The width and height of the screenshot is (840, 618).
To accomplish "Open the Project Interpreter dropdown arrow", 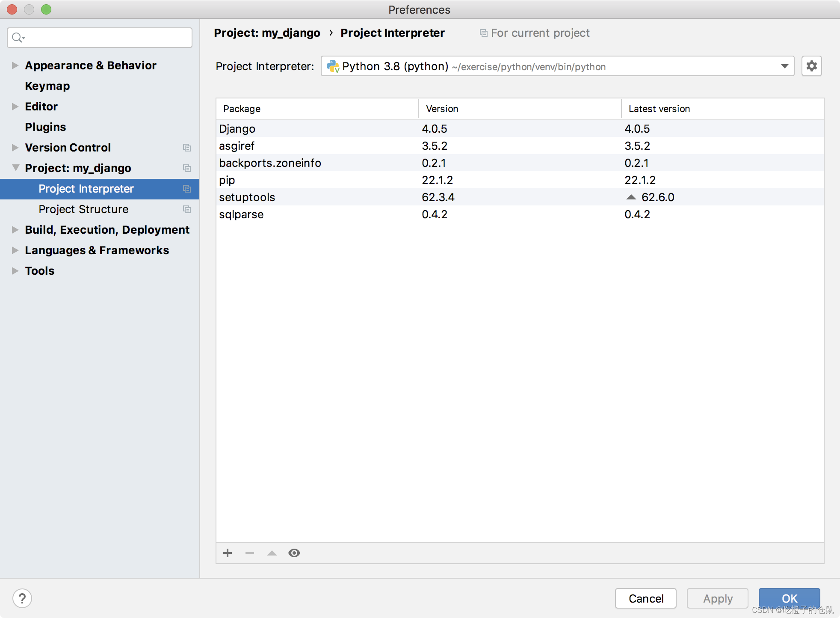I will tap(784, 66).
